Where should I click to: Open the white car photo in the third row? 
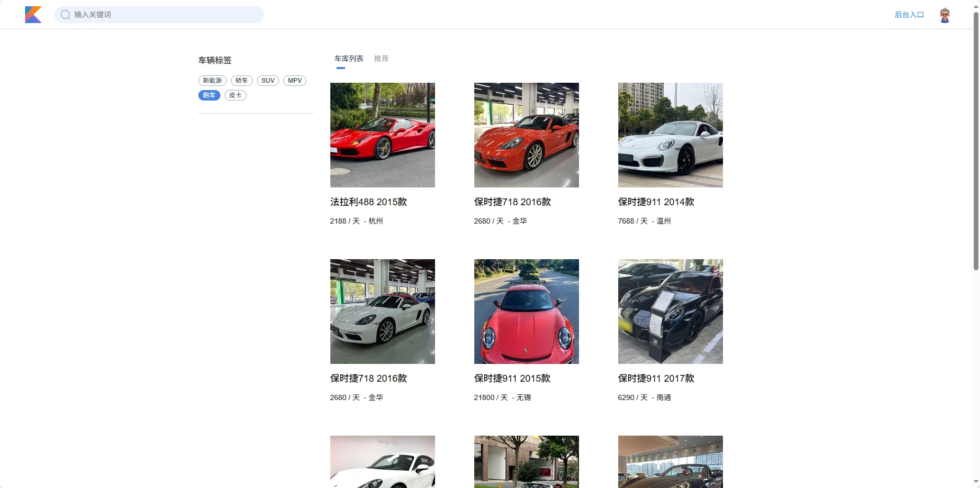coord(383,462)
